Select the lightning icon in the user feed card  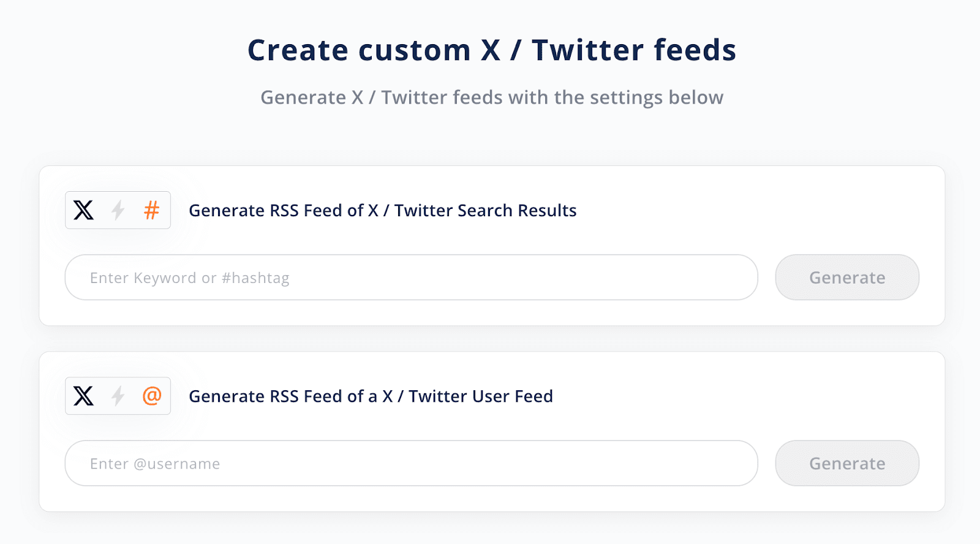[118, 396]
